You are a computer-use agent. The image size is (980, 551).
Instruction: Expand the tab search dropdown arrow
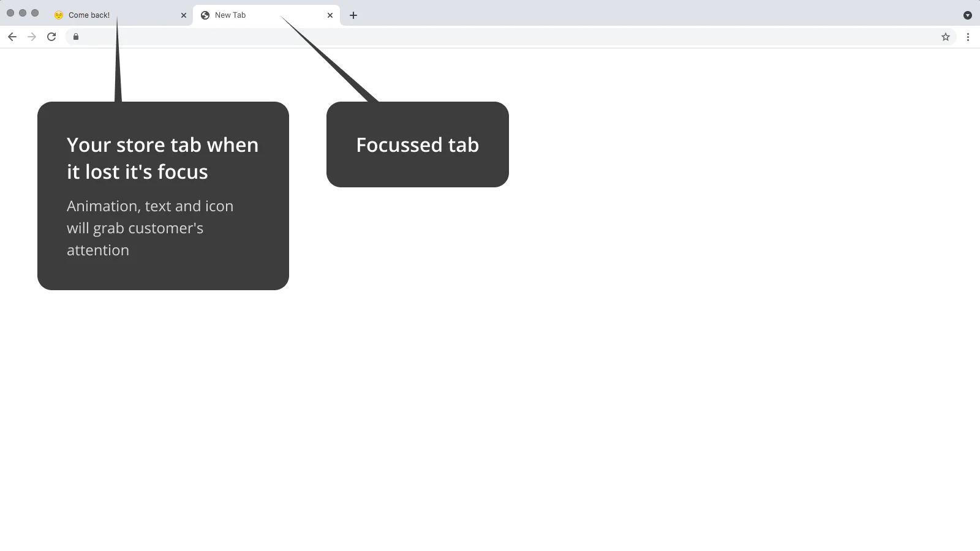(x=968, y=15)
